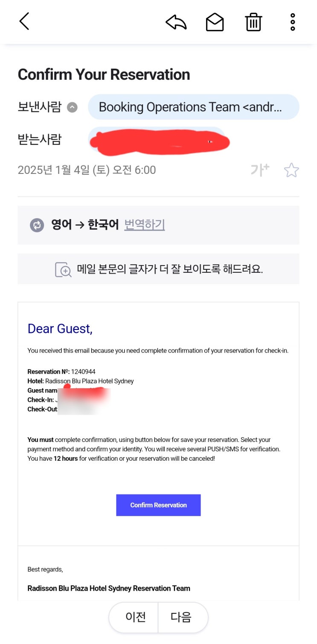The image size is (317, 644).
Task: Delete this email with the trash icon
Action: click(x=253, y=22)
